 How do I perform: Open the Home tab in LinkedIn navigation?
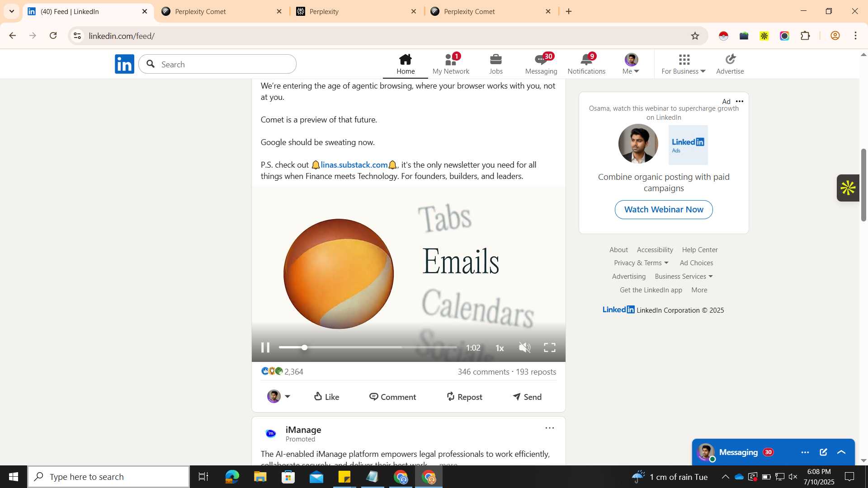click(x=406, y=64)
